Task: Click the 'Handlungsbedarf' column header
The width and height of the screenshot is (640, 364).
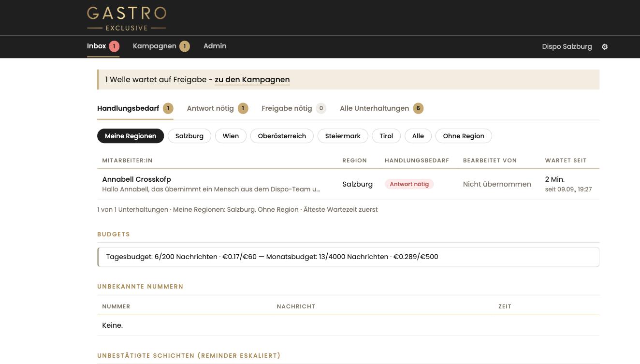Action: (417, 160)
